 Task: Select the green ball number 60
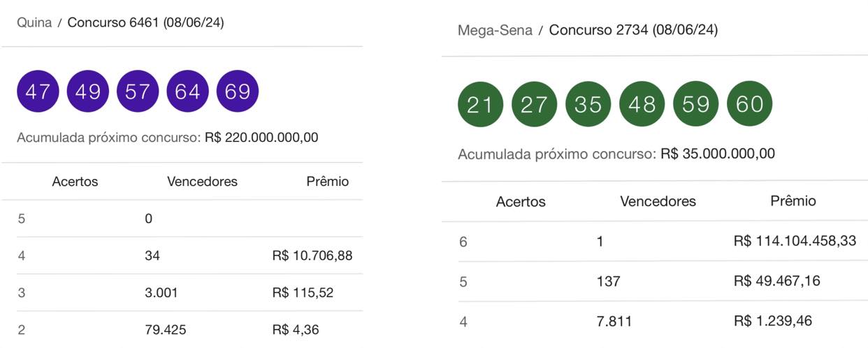point(750,104)
